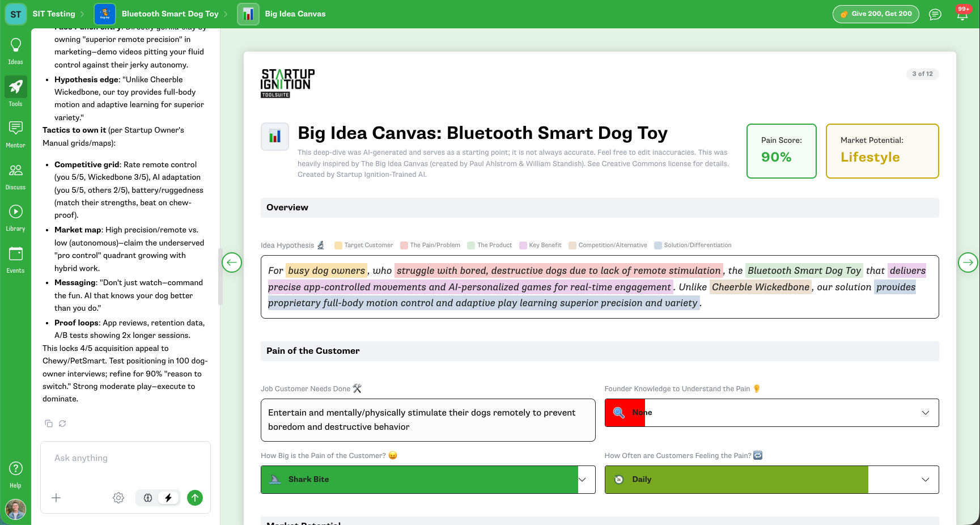Click the Give 200, Get 200 button
Image resolution: width=980 pixels, height=525 pixels.
click(x=876, y=14)
